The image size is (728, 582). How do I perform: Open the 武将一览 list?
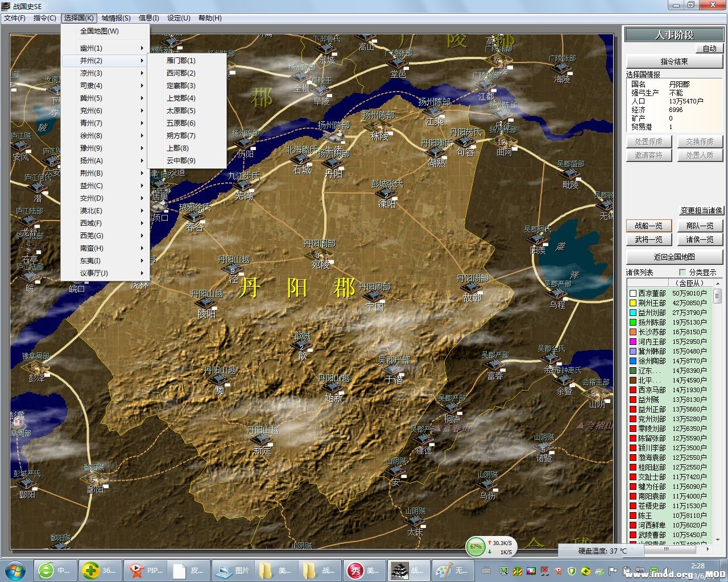648,240
